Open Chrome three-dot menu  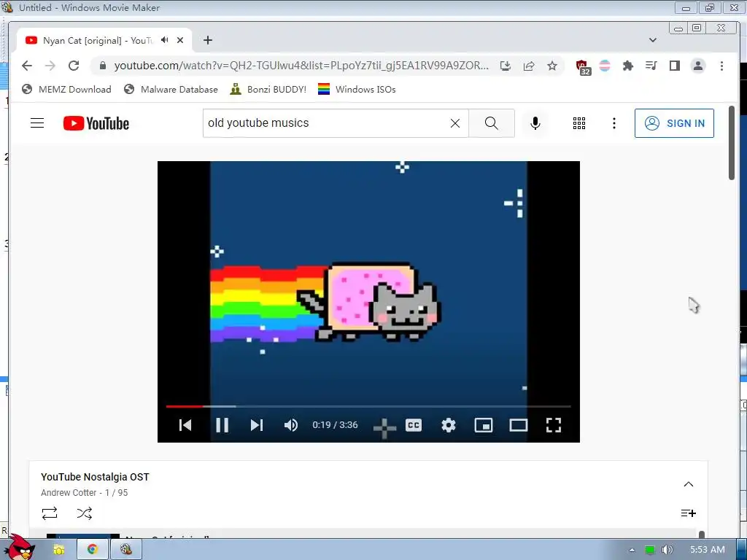click(721, 66)
